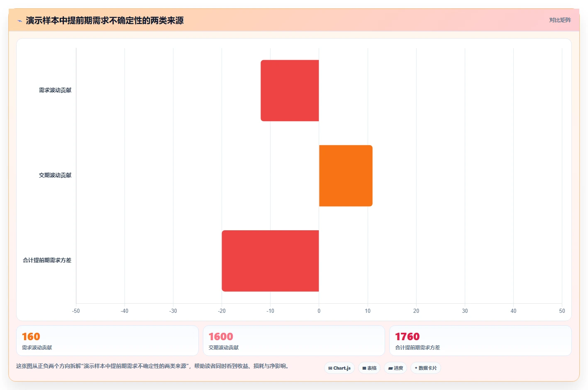Click the x-axis tick -10
The image size is (588, 390).
click(270, 311)
